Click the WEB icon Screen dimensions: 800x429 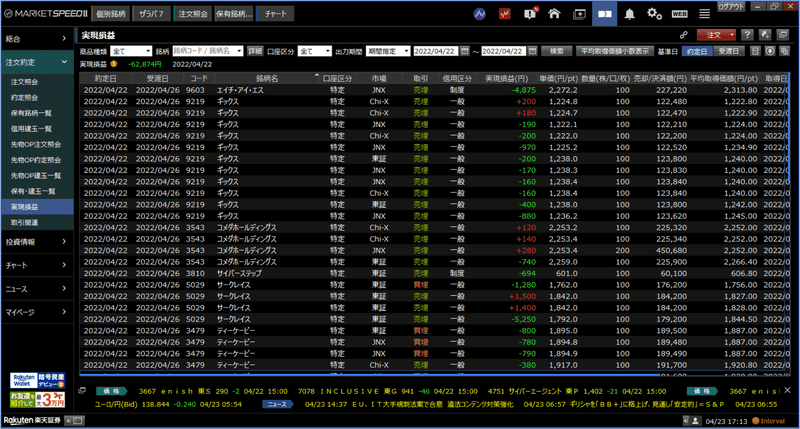(x=679, y=14)
